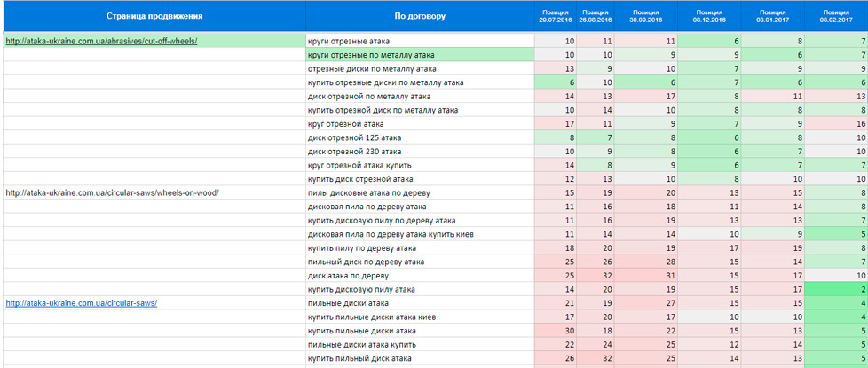Select cell 'купить дисковую пилу атака'
868x368 pixels.
pos(420,289)
